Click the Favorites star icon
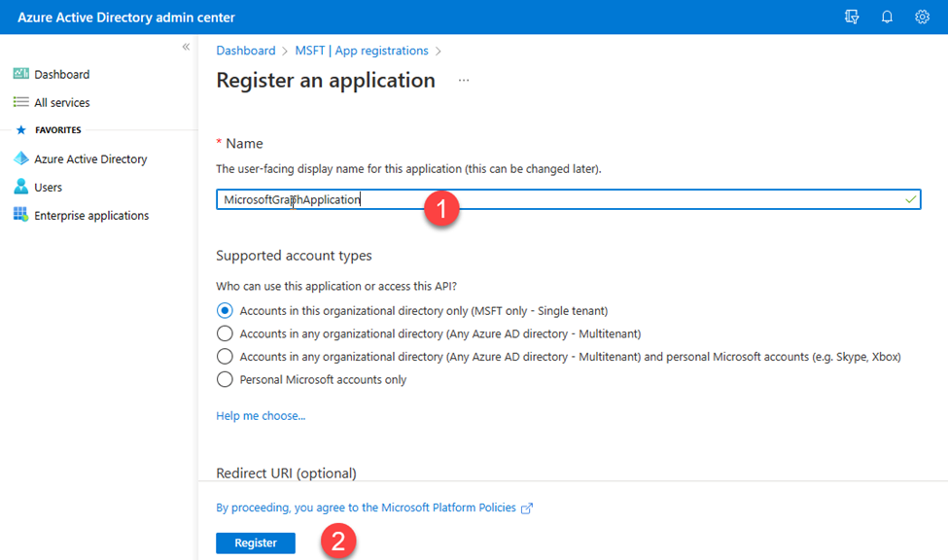Screen dimensions: 948x560 pos(21,130)
